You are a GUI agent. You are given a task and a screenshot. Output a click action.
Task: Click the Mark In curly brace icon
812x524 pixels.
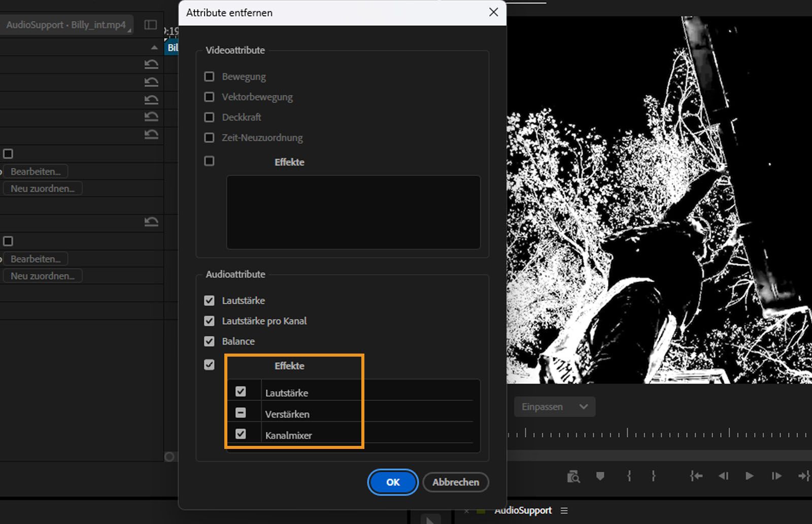tap(629, 476)
